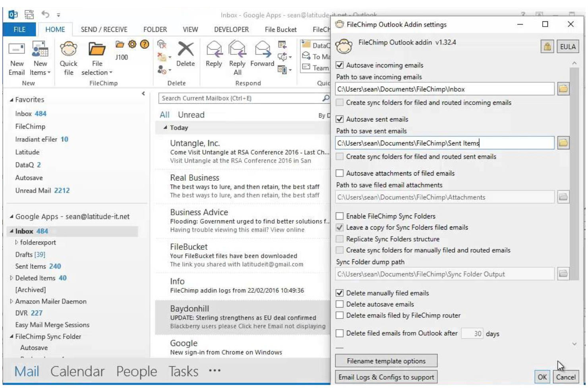Open the File Bucket ribbon tab
Screen dimensions: 588x392
(x=280, y=29)
